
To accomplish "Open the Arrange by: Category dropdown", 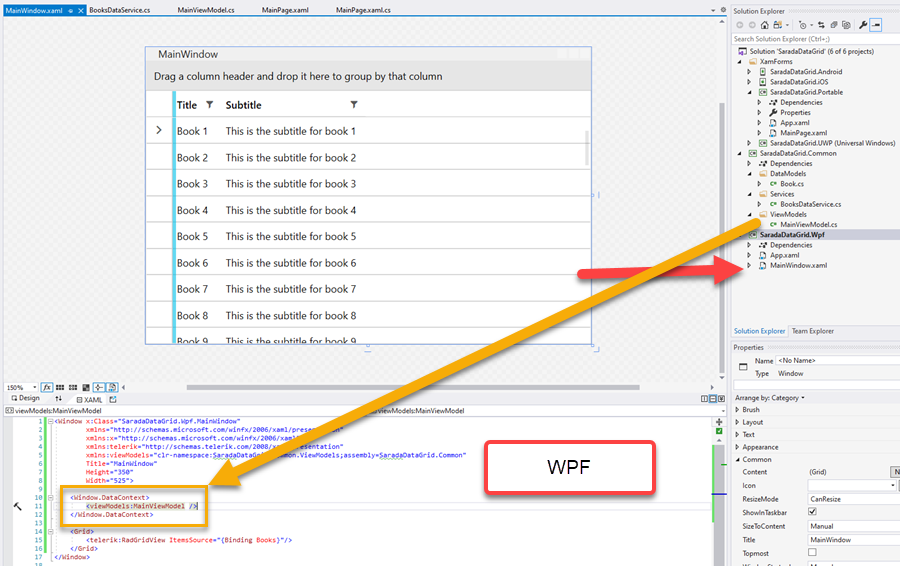I will click(x=770, y=398).
